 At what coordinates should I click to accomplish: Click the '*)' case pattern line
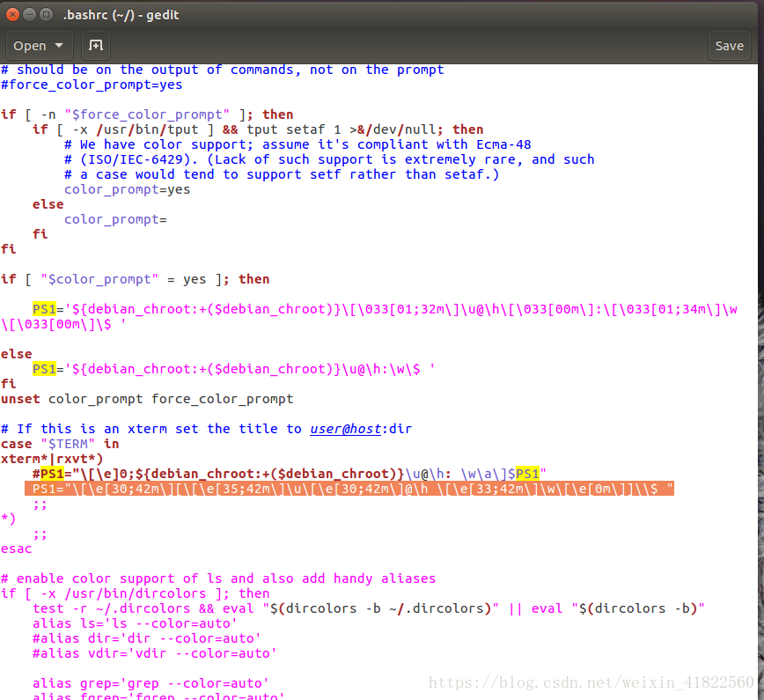click(8, 519)
